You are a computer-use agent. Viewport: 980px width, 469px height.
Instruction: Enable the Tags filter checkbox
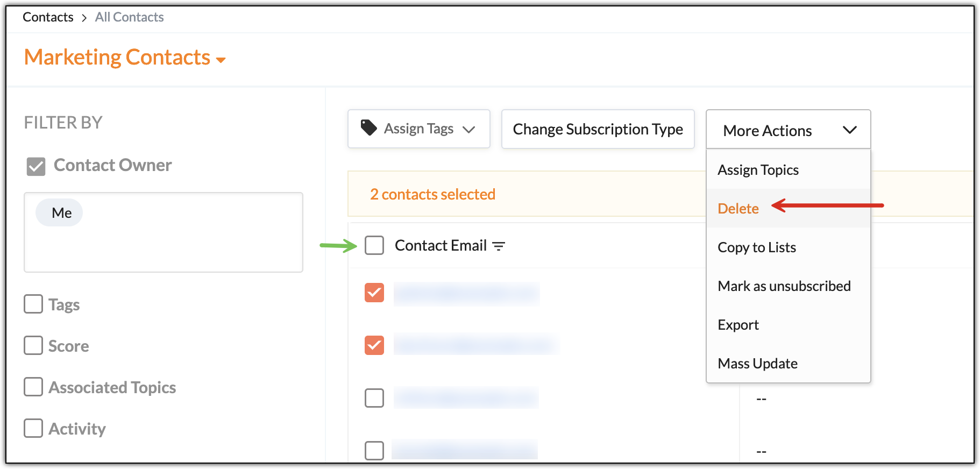pos(33,304)
